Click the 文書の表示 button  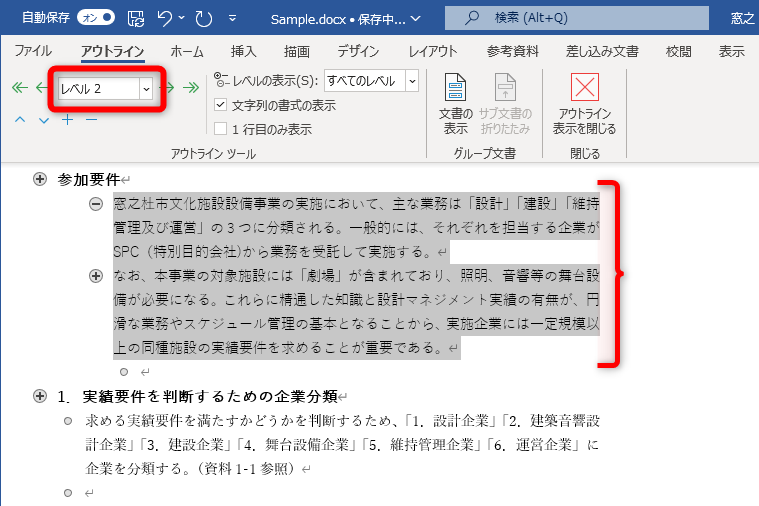point(455,104)
